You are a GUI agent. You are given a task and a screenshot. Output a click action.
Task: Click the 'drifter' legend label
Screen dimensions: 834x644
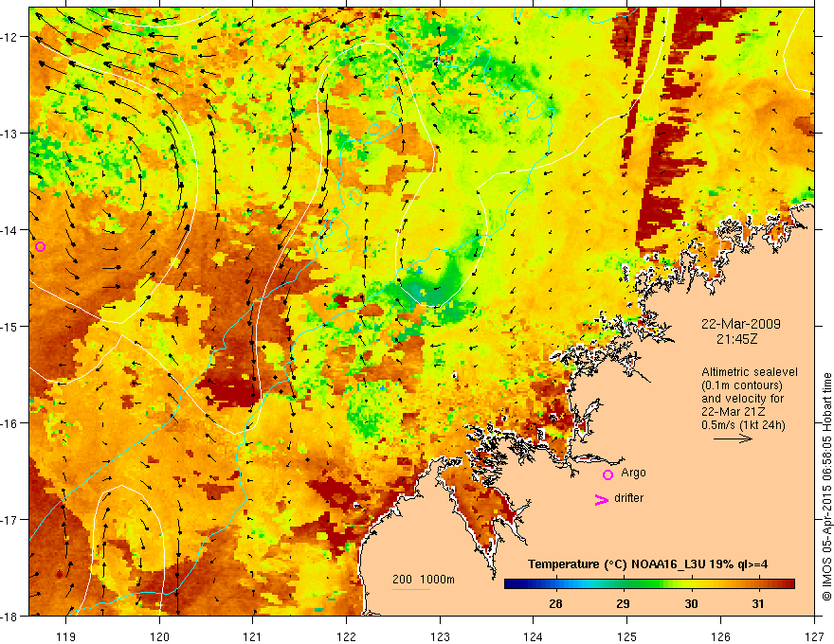(x=628, y=498)
